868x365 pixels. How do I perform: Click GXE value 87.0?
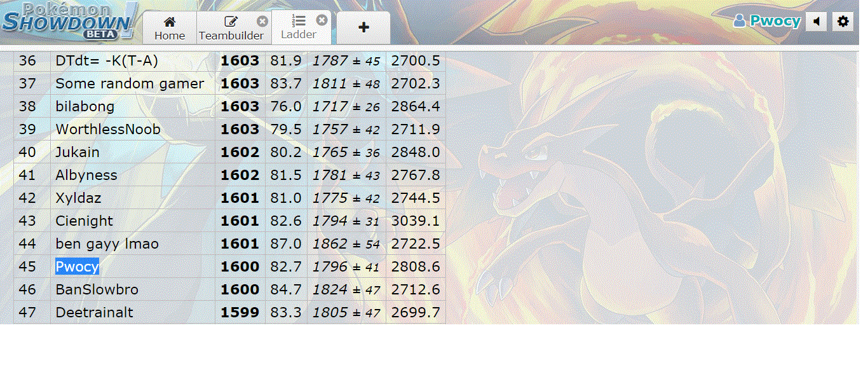click(286, 244)
